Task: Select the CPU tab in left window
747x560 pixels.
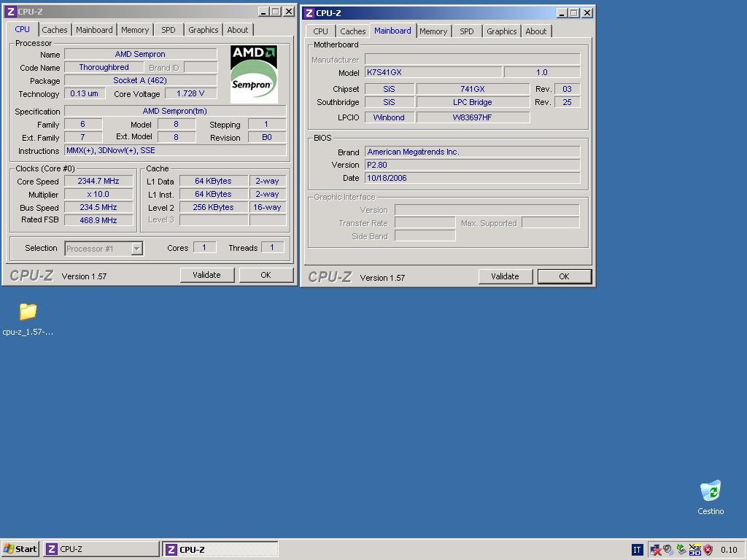Action: [x=22, y=29]
